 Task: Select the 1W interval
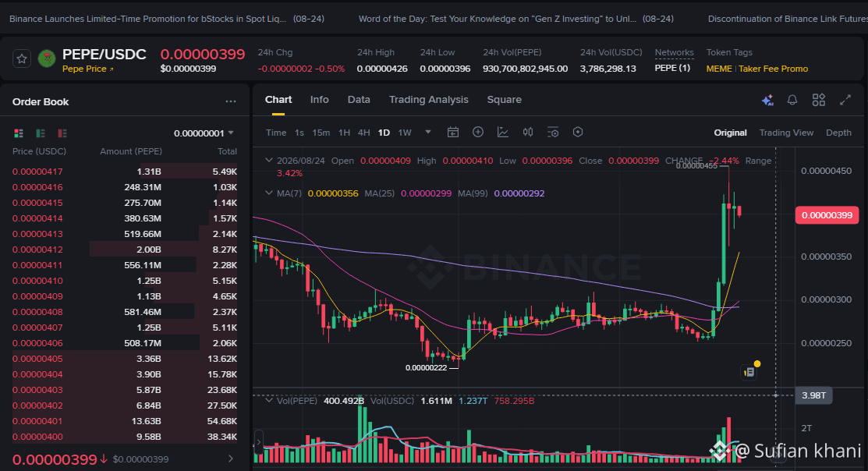(405, 133)
